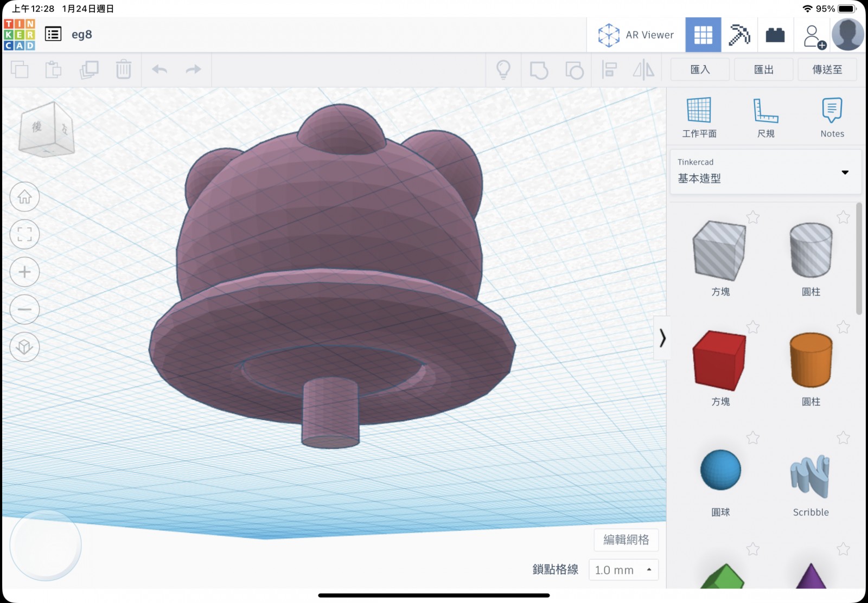This screenshot has width=868, height=603.
Task: Fit all shapes in view
Action: click(24, 234)
